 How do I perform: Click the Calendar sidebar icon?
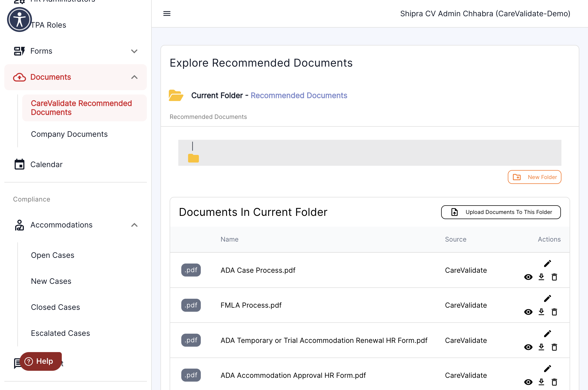pyautogui.click(x=19, y=164)
